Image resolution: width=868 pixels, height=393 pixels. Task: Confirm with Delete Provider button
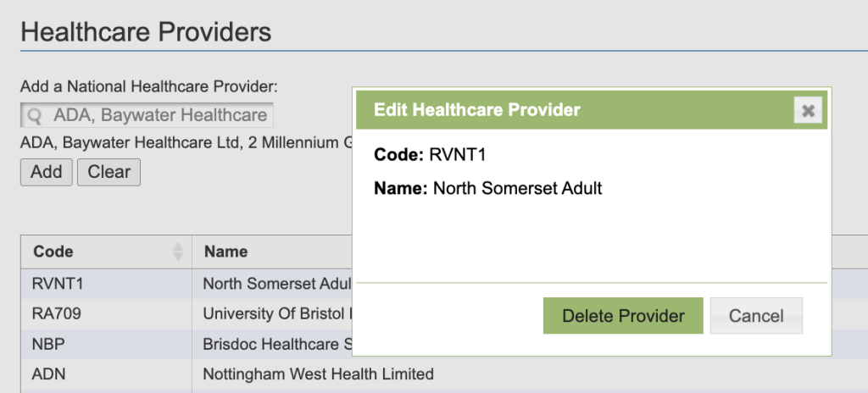click(623, 316)
